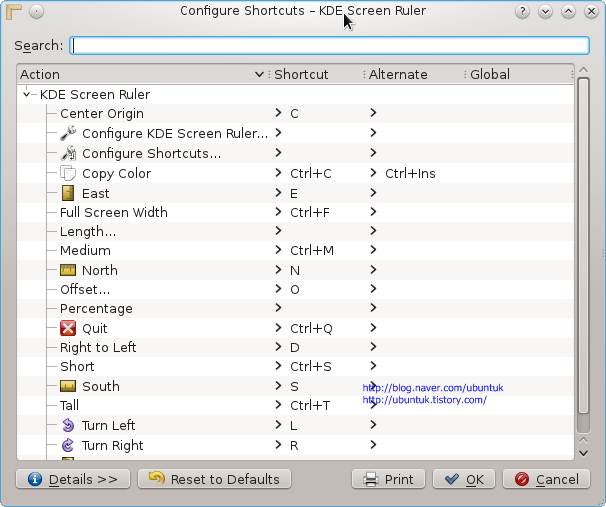606x507 pixels.
Task: Expand the Center Origin shortcut arrow before C
Action: coord(278,113)
